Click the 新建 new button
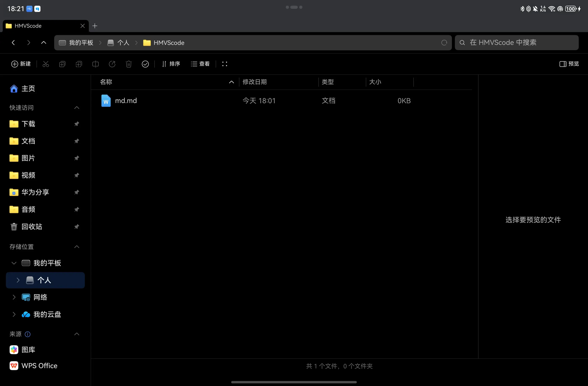This screenshot has width=588, height=386. point(21,64)
